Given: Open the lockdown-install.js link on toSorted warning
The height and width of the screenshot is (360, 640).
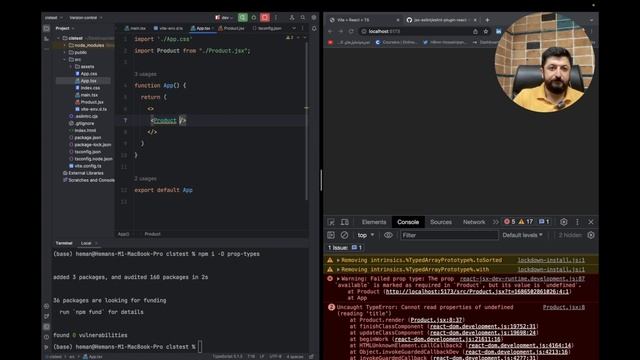Looking at the screenshot, I should click(551, 260).
